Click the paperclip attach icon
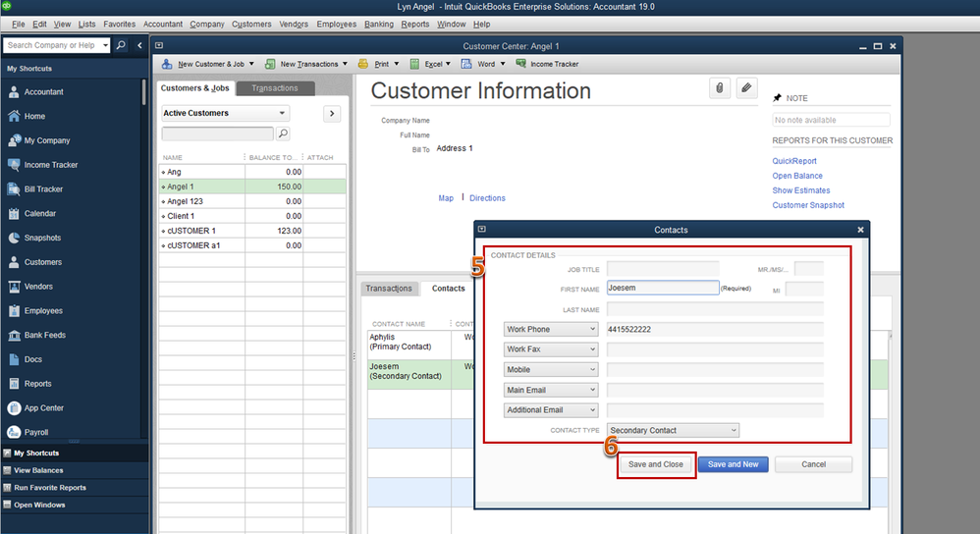This screenshot has width=980, height=534. [720, 88]
